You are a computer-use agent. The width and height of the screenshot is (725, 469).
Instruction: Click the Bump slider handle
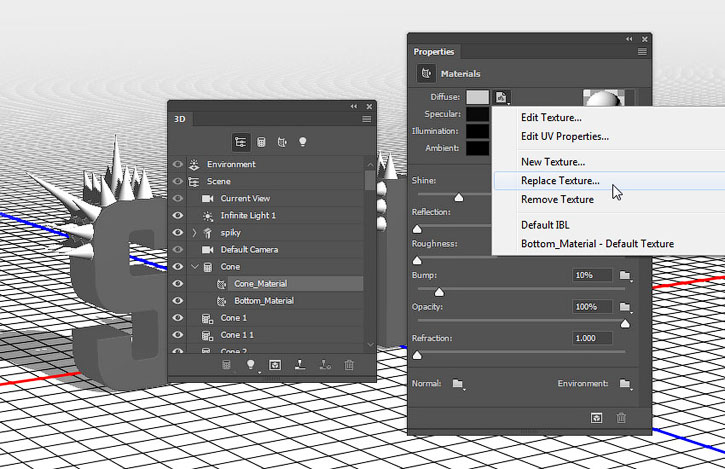439,292
